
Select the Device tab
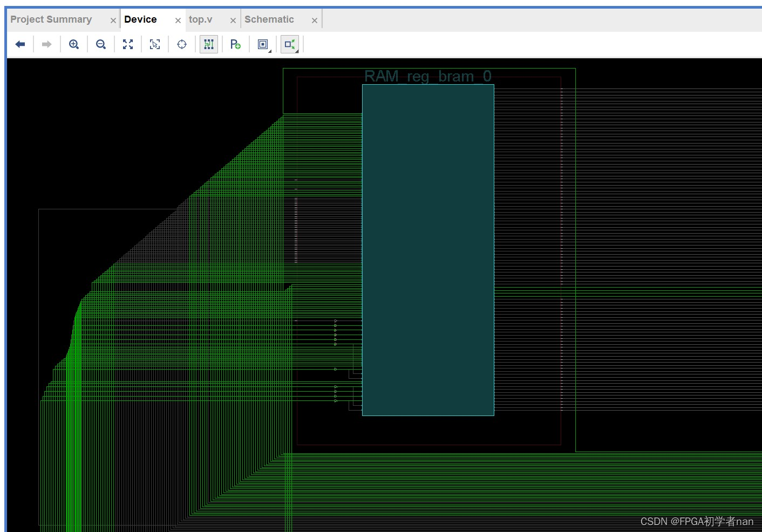click(140, 19)
